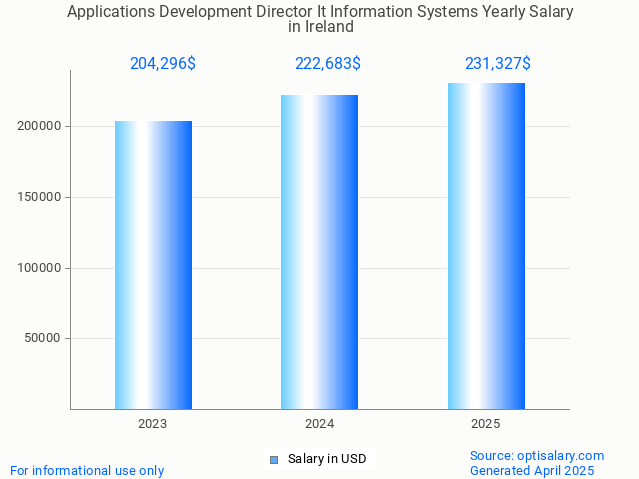This screenshot has width=639, height=479.
Task: Click the 200000 y-axis tick label
Action: (40, 127)
